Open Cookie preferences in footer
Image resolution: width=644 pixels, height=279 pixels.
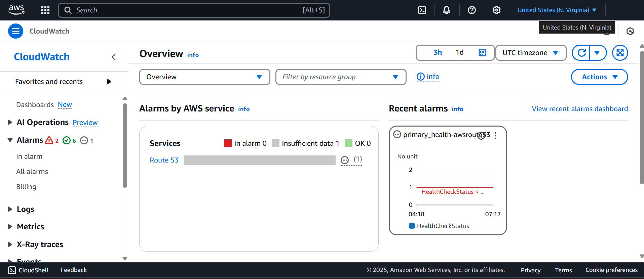click(x=611, y=270)
